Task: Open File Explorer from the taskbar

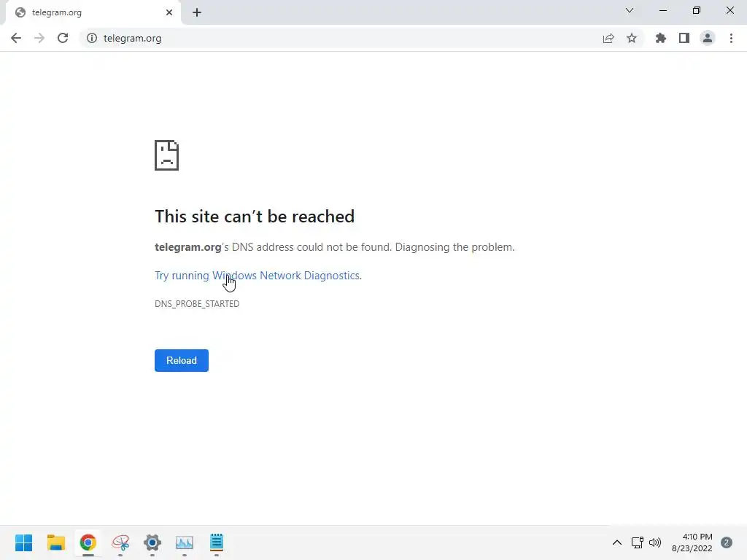Action: pyautogui.click(x=55, y=542)
